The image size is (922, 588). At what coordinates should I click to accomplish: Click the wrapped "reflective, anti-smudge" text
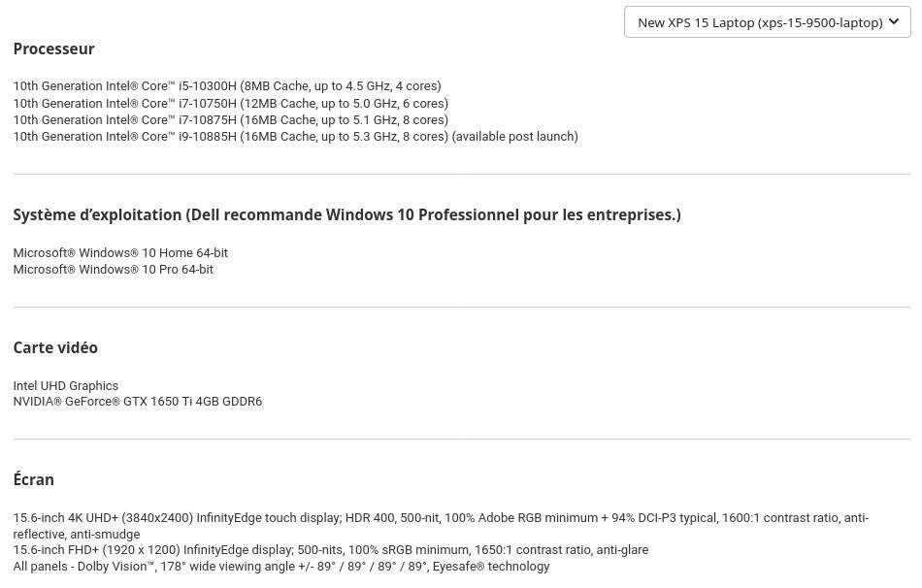coord(76,535)
